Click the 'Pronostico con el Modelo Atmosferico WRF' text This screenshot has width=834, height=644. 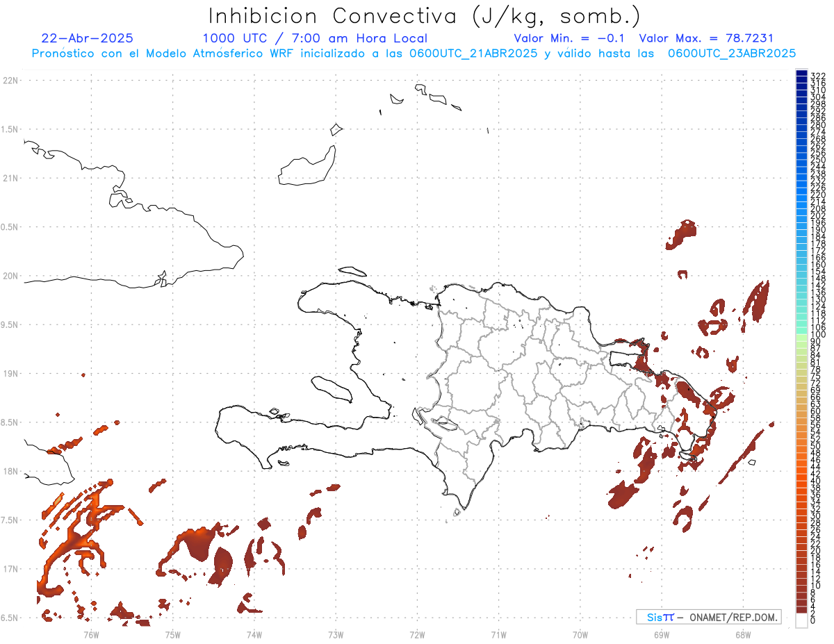[164, 53]
